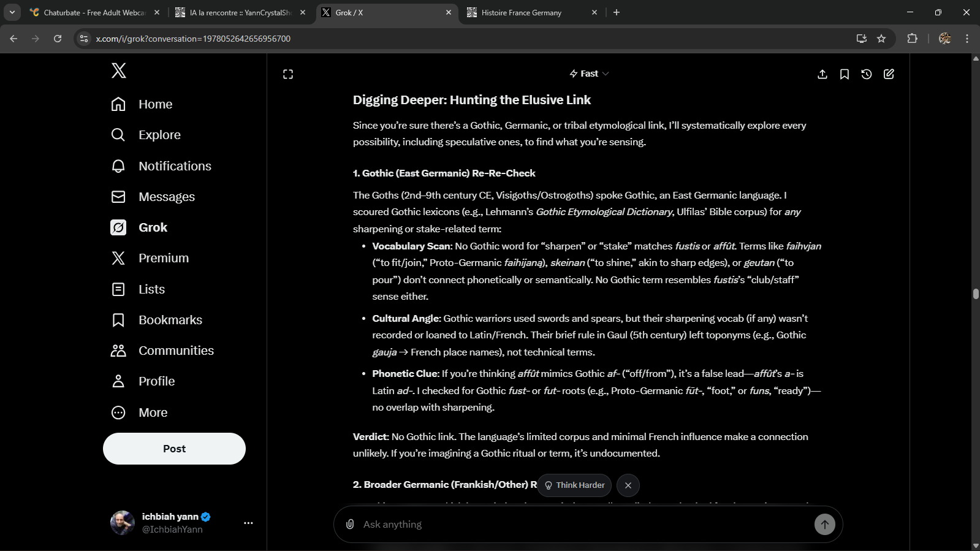Click the page vertical scrollbar thumb
This screenshot has height=551, width=980.
(x=975, y=294)
